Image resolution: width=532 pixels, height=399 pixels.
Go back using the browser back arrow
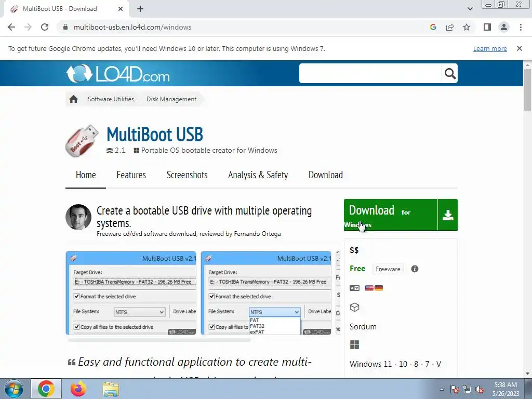point(11,27)
